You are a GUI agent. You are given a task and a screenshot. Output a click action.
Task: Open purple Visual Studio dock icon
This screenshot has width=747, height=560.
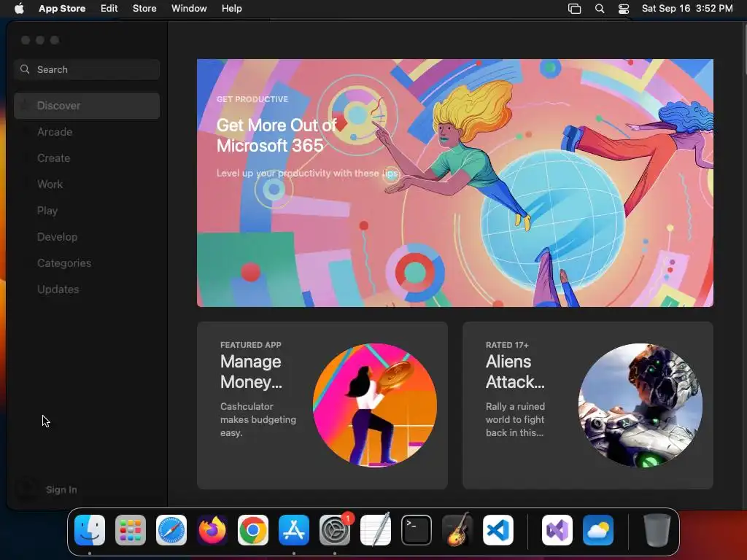557,530
